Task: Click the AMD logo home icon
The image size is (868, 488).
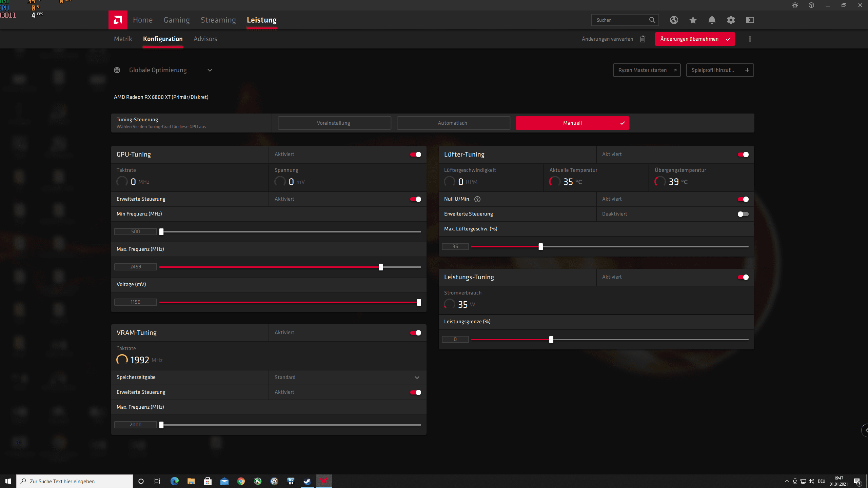Action: coord(118,20)
